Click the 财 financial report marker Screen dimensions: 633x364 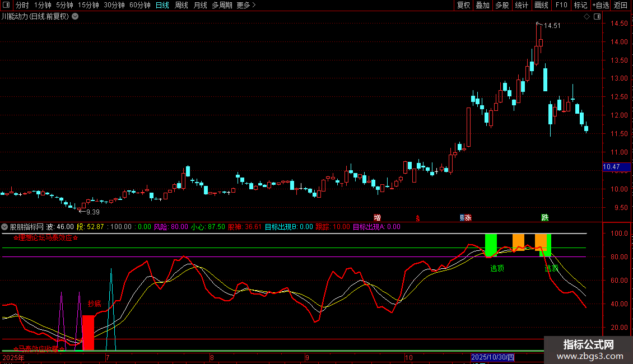coord(463,217)
